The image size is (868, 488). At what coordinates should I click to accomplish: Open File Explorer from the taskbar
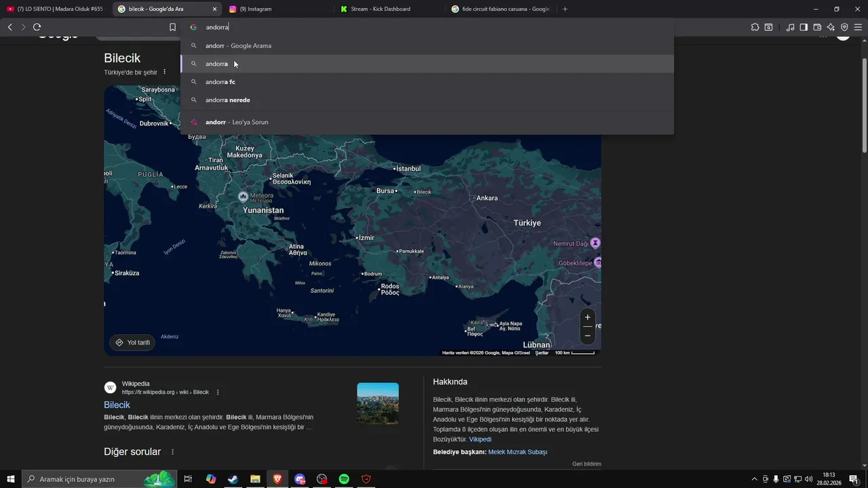pyautogui.click(x=255, y=479)
